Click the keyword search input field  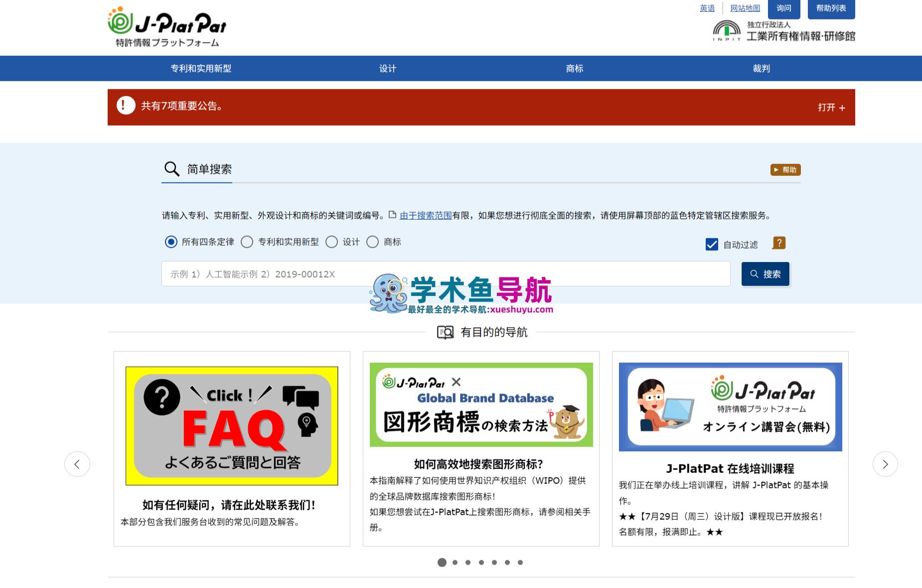point(446,274)
